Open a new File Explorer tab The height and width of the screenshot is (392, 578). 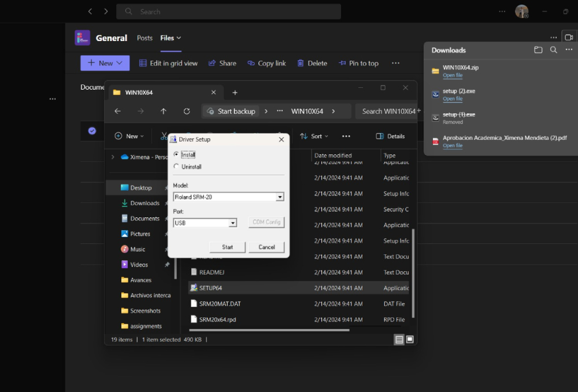(235, 93)
